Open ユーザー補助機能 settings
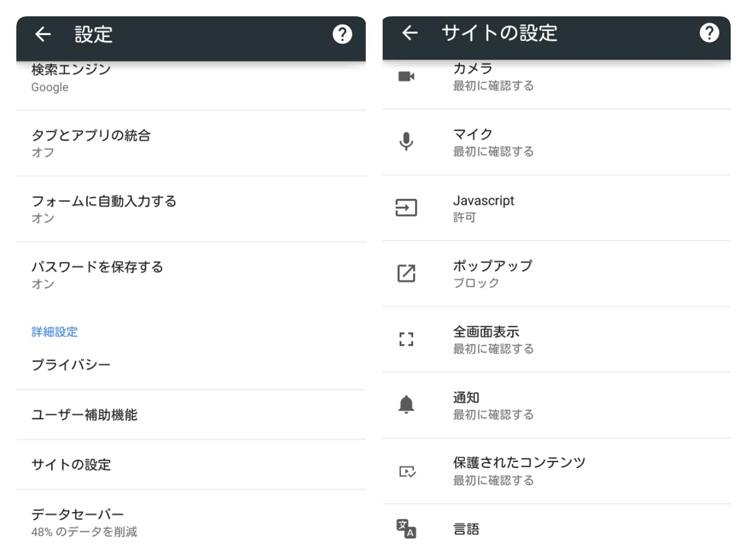The image size is (747, 560). [191, 415]
